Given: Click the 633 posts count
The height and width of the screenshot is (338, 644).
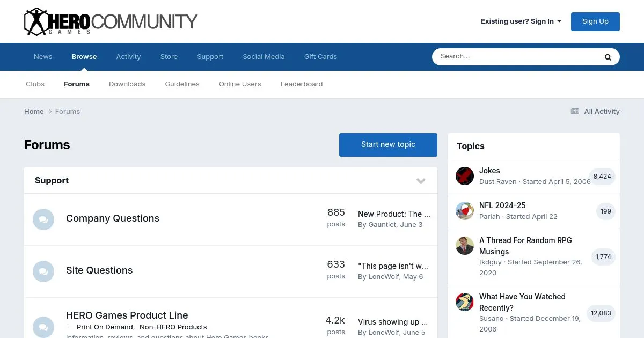Looking at the screenshot, I should click(x=336, y=264).
